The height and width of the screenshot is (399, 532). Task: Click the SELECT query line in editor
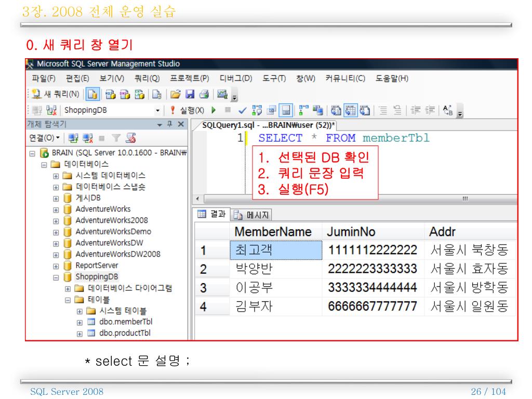(x=344, y=138)
